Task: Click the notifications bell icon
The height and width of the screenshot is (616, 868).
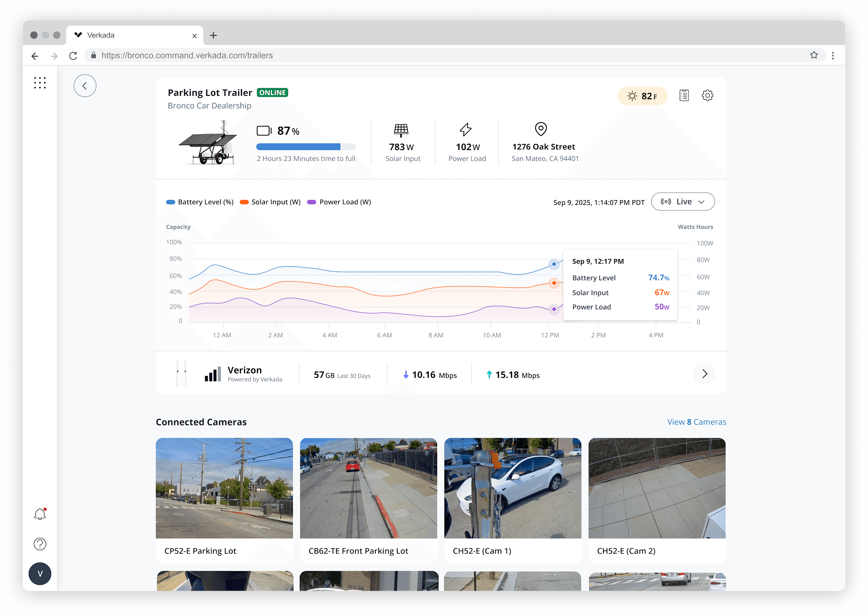Action: [x=40, y=514]
